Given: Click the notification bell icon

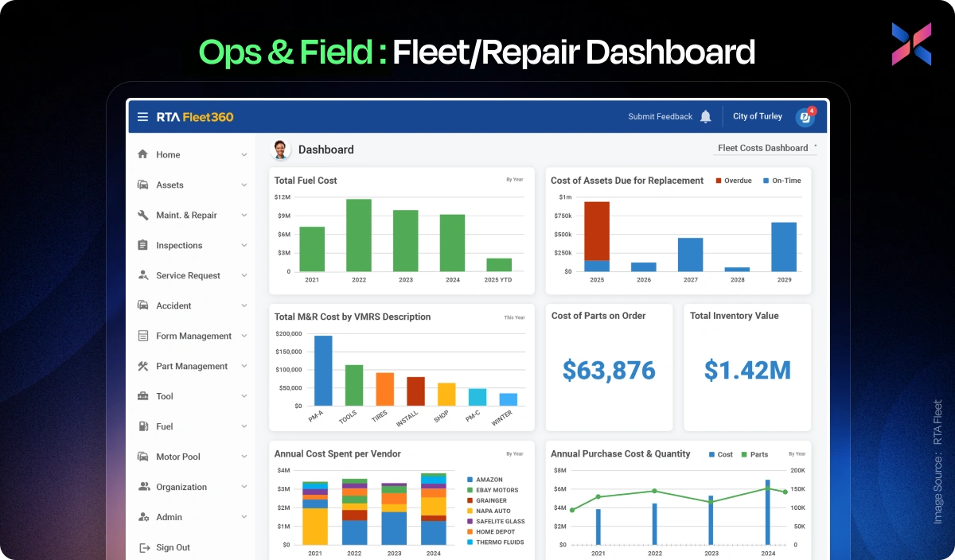Looking at the screenshot, I should click(705, 117).
